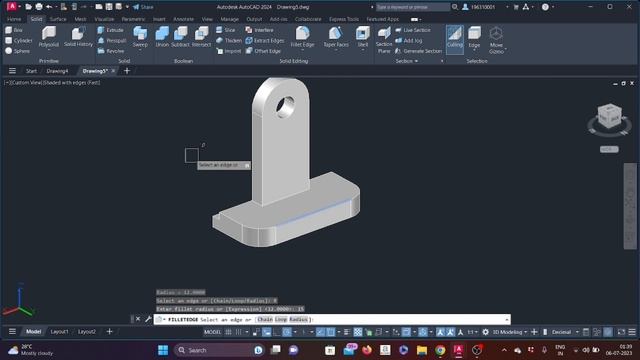This screenshot has height=360, width=640.
Task: Click the Section Plane tool
Action: [x=384, y=40]
